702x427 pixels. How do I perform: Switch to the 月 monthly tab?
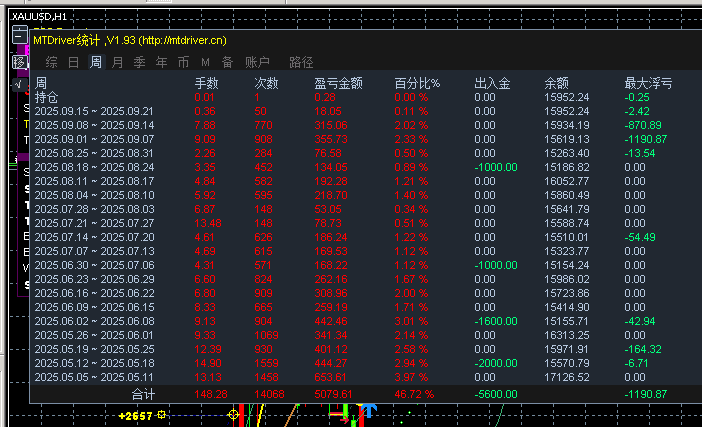(x=117, y=62)
